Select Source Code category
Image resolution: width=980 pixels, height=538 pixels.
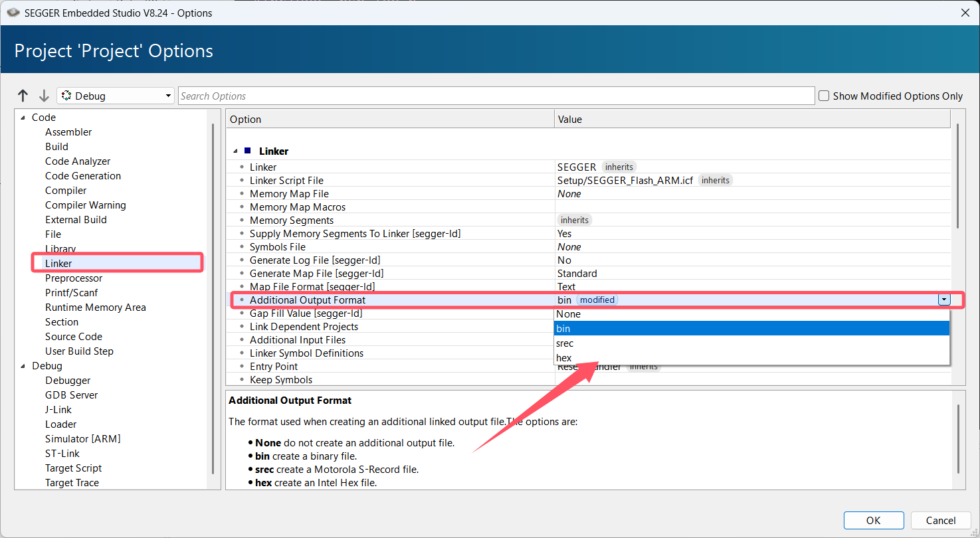(x=74, y=337)
